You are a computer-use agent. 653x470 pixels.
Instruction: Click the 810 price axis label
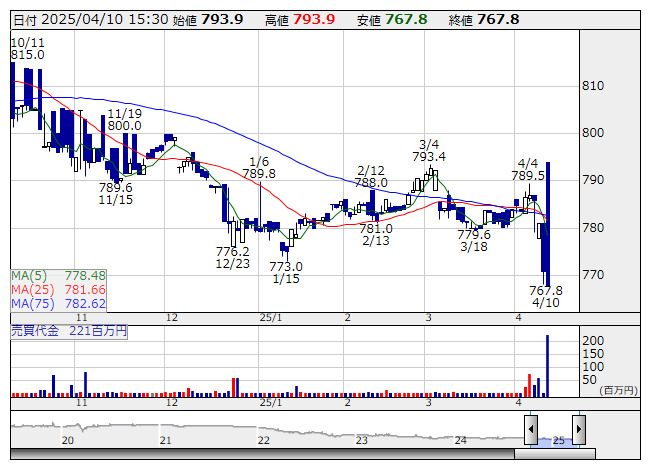click(x=593, y=86)
